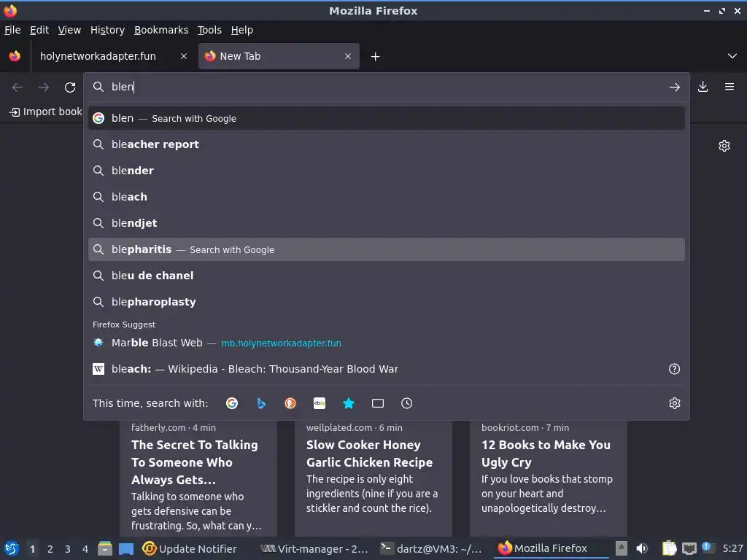Viewport: 747px width, 560px height.
Task: Select 'blepharoplasty' suggestion
Action: coord(387,302)
